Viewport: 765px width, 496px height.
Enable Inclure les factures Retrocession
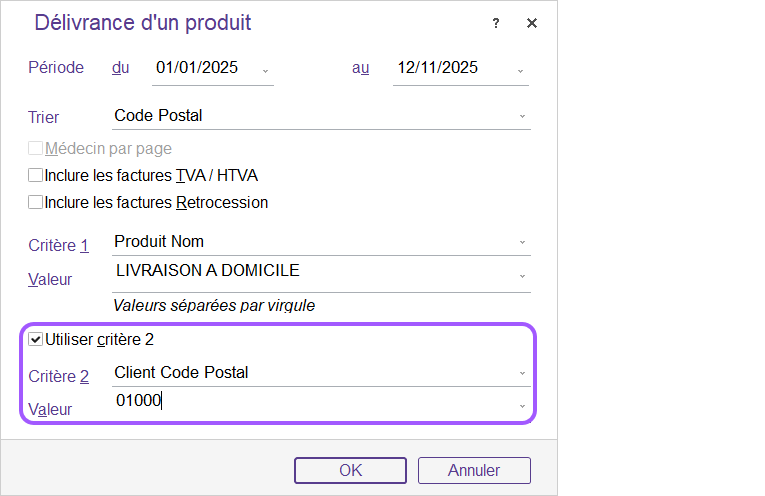[x=36, y=202]
